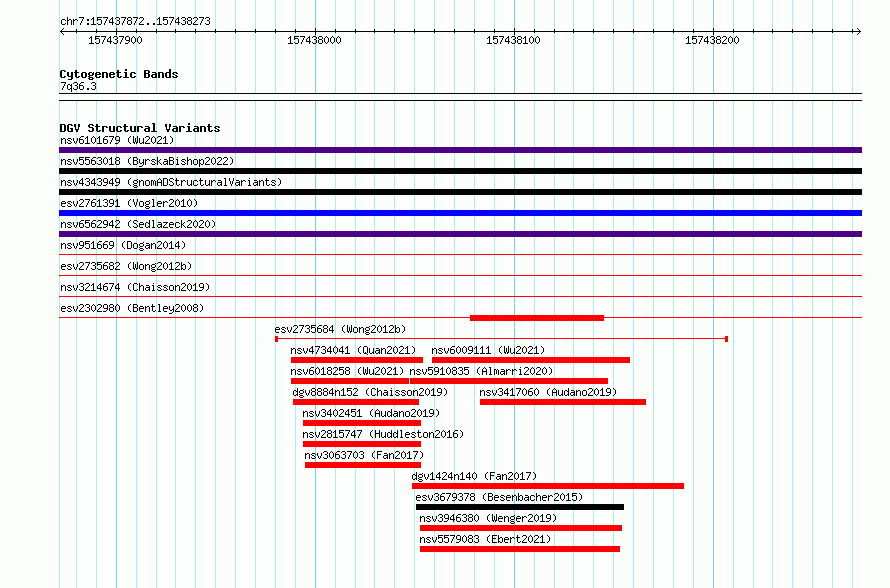Click the thin red span line of esv2735684
The height and width of the screenshot is (588, 890).
pyautogui.click(x=501, y=339)
